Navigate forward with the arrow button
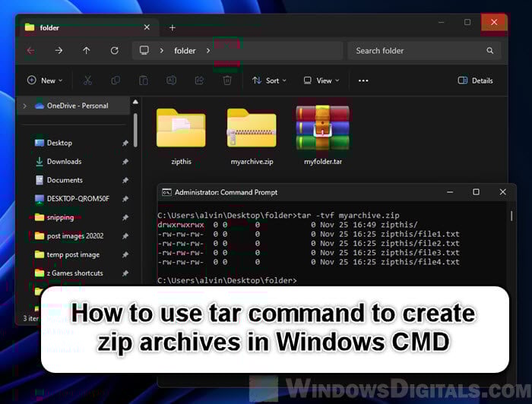Viewport: 532px width, 404px height. tap(59, 51)
